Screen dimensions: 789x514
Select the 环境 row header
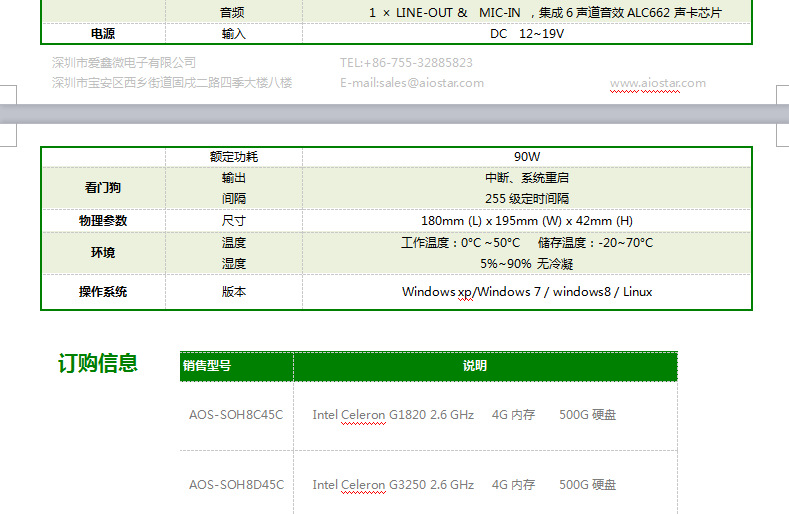pyautogui.click(x=103, y=253)
